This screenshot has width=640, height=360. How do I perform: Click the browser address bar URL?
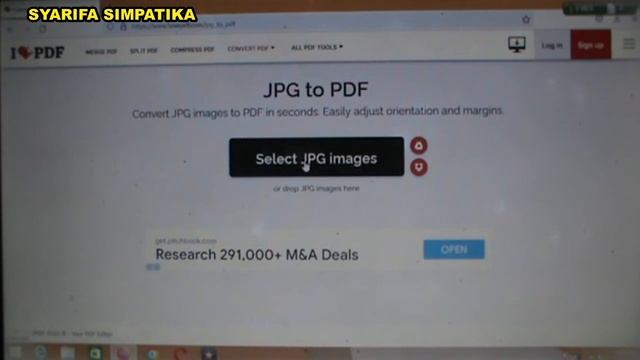pyautogui.click(x=183, y=25)
